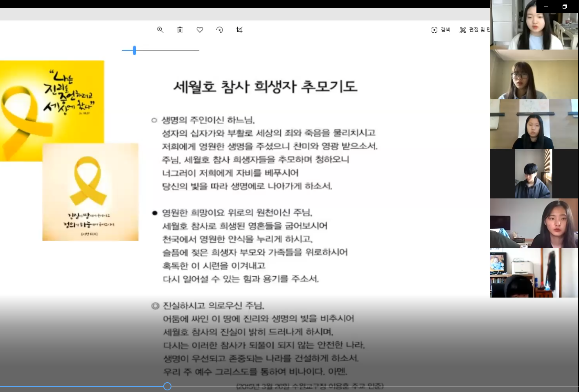
Task: Open the crop tool
Action: pos(239,30)
